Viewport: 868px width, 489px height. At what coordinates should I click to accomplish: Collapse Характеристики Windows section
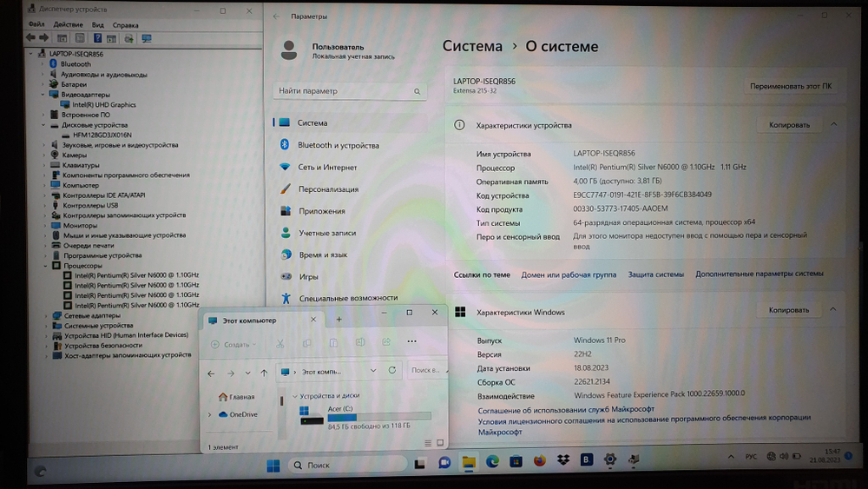(833, 309)
